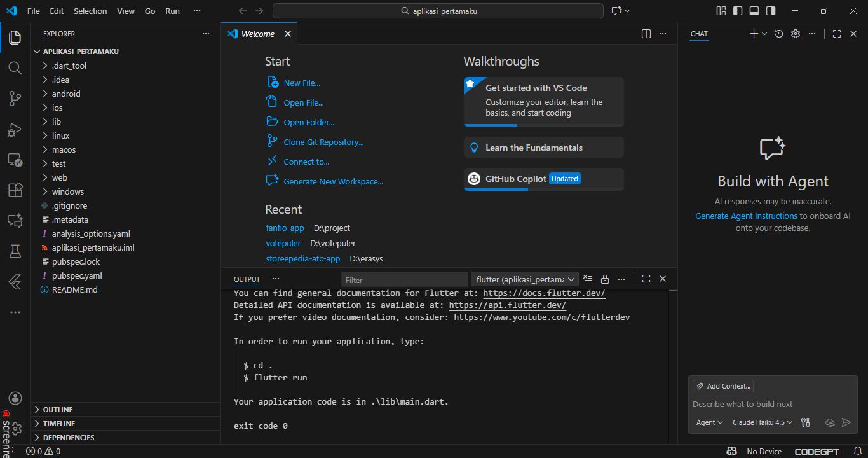Open the Flutter sidebar icon
The width and height of the screenshot is (868, 458).
(15, 282)
